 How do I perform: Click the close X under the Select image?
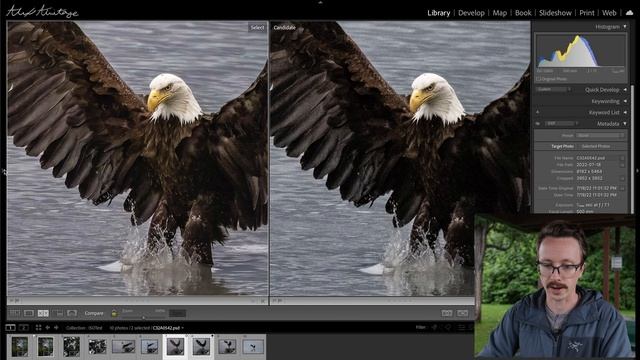click(x=263, y=301)
